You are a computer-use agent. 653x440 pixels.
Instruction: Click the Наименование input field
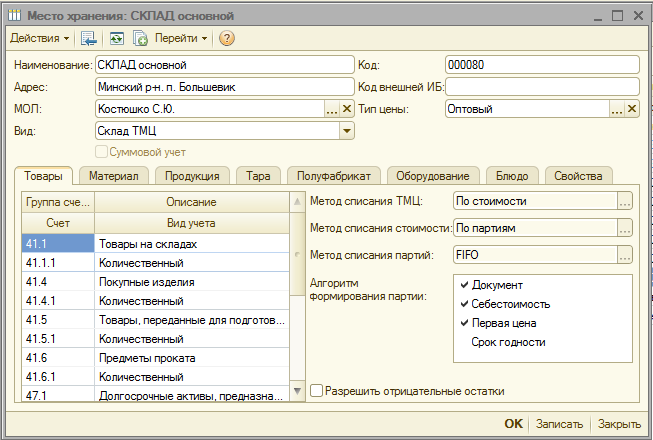[x=222, y=65]
